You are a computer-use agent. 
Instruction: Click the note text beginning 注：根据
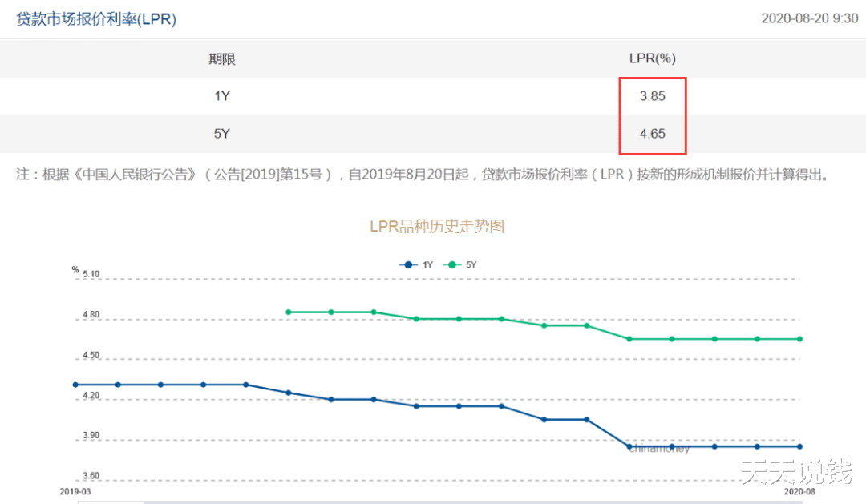423,175
